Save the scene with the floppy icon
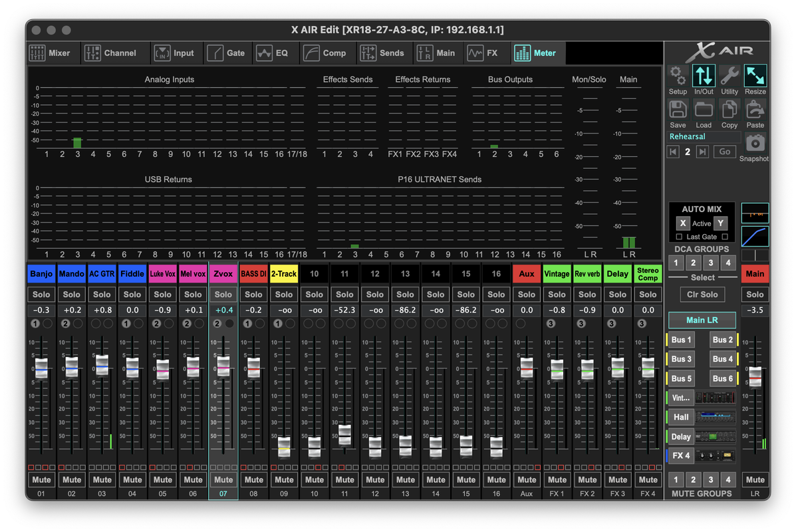The width and height of the screenshot is (796, 532). point(678,110)
